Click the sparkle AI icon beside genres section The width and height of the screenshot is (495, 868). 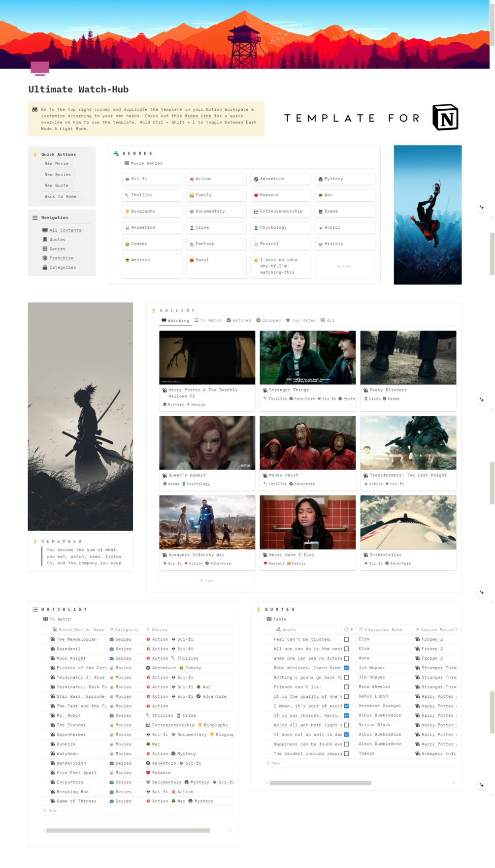482,207
